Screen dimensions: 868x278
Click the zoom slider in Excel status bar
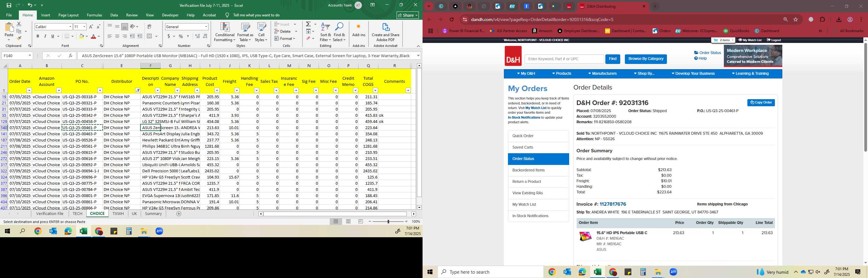click(x=388, y=221)
